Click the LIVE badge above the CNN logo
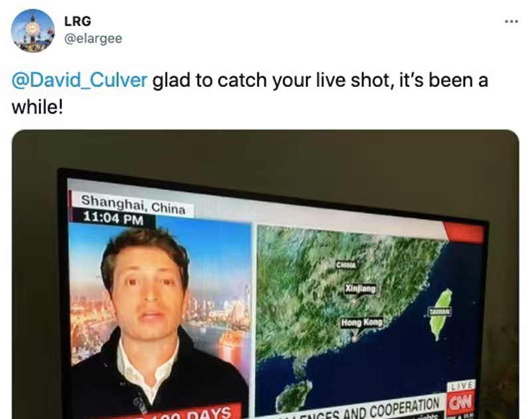The height and width of the screenshot is (419, 532). (x=461, y=386)
